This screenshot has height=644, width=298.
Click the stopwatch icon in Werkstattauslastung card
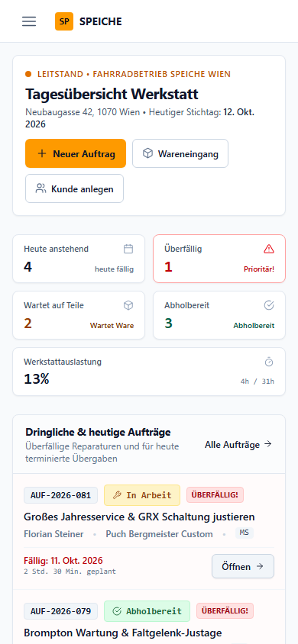point(269,362)
